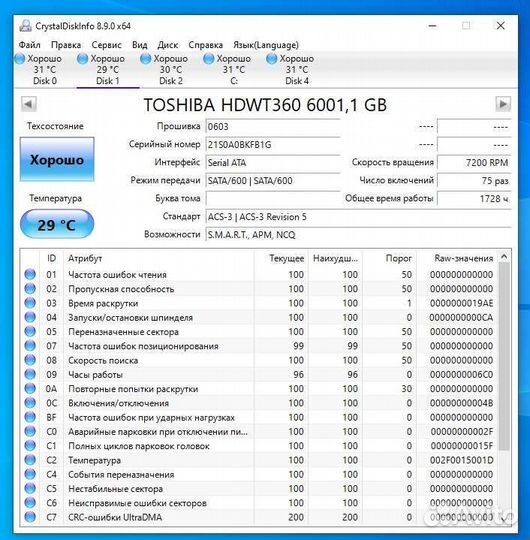The width and height of the screenshot is (530, 540).
Task: Click status orb for attribute C4
Action: (30, 474)
